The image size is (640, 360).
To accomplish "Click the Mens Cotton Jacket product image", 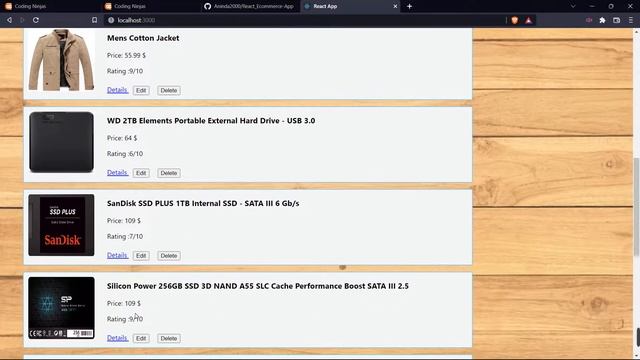I will (x=61, y=60).
